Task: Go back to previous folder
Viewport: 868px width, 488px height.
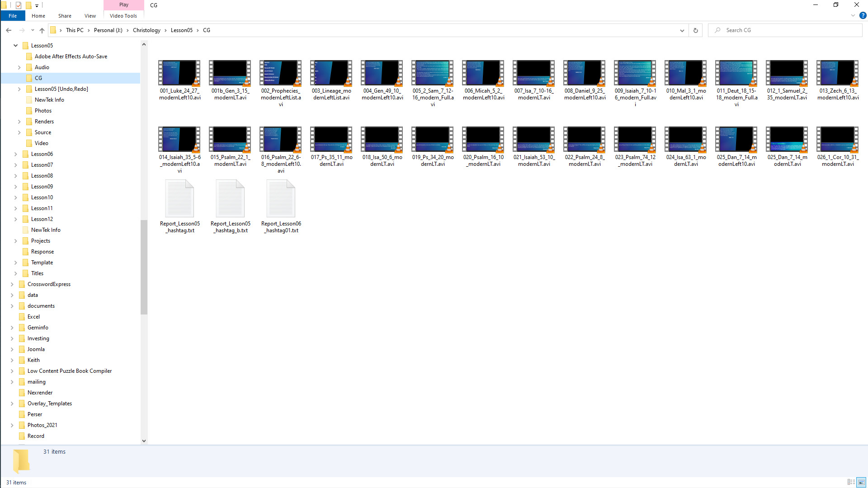Action: click(9, 30)
